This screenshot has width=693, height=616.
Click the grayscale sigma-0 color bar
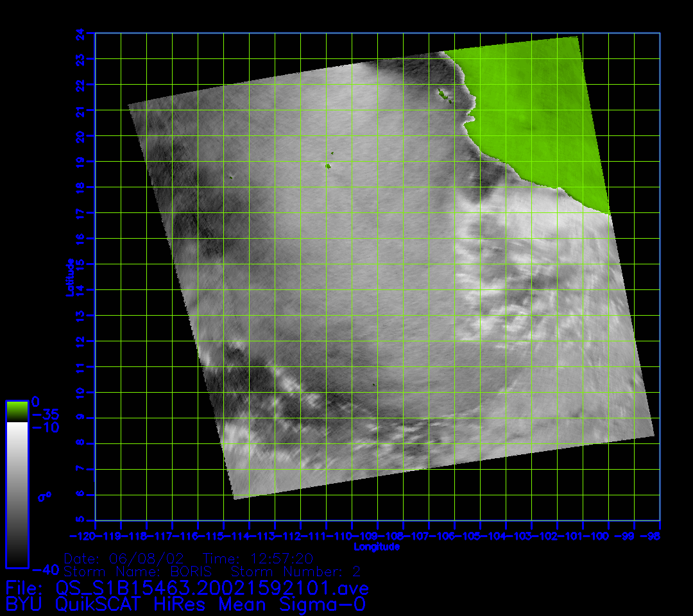(x=17, y=494)
